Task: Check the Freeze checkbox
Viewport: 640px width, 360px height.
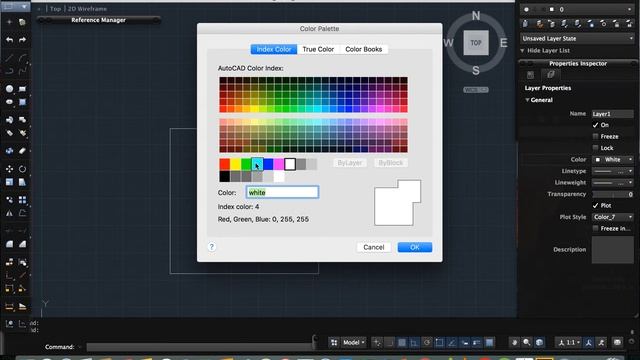Action: click(x=596, y=136)
